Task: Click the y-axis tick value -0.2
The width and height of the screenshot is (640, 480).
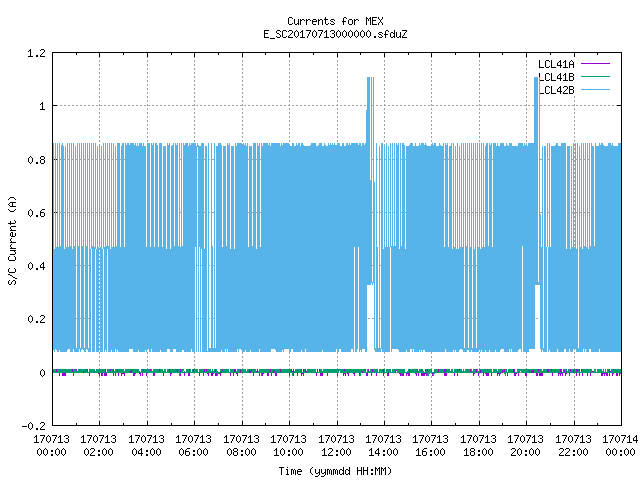Action: click(x=33, y=426)
